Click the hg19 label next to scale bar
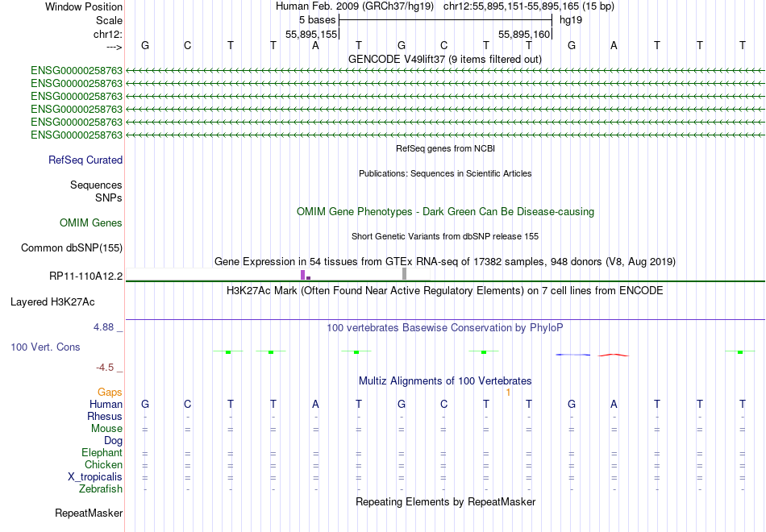This screenshot has height=532, width=766. 571,20
